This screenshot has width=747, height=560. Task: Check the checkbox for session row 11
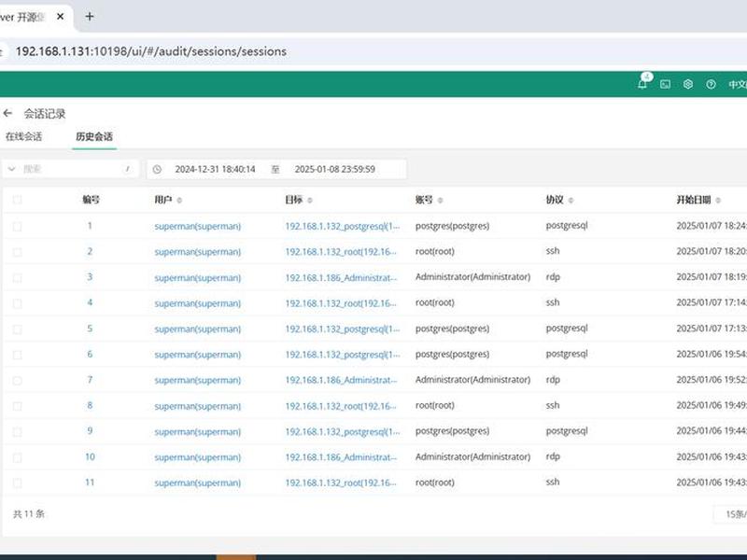click(x=18, y=483)
